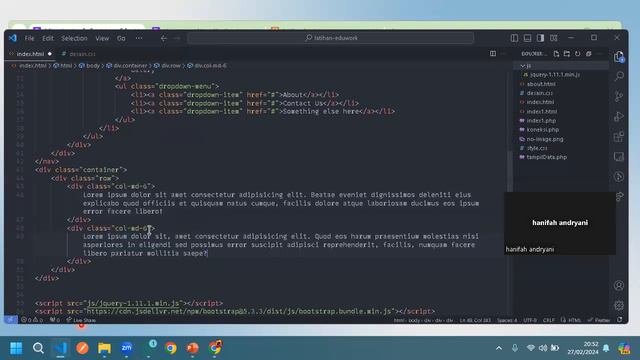Open the Extensions view

pos(619,136)
